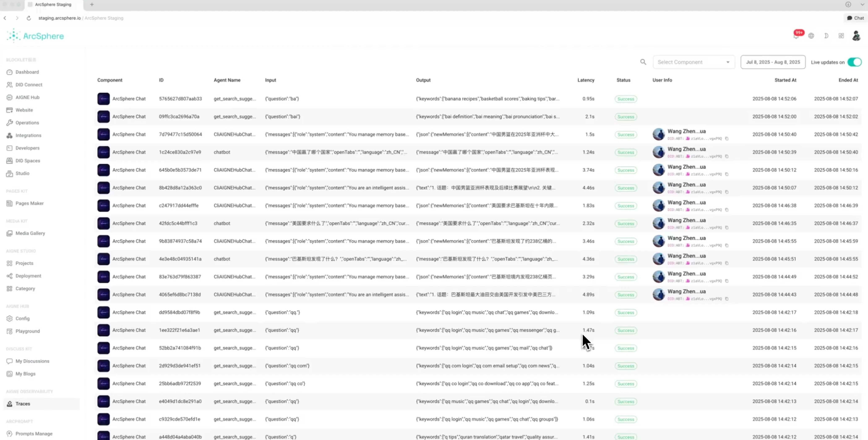The image size is (868, 440).
Task: Click the ArcSphere logo
Action: coord(35,36)
